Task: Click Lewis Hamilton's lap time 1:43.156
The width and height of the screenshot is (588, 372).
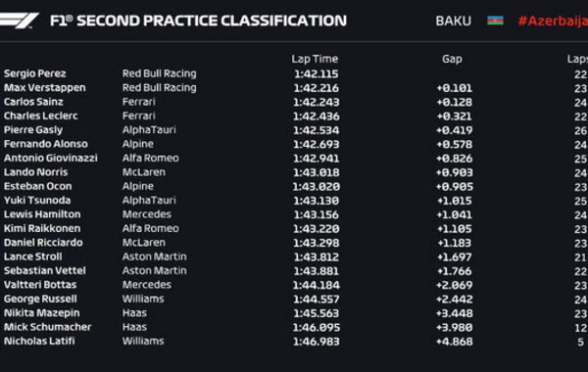Action: pos(317,214)
